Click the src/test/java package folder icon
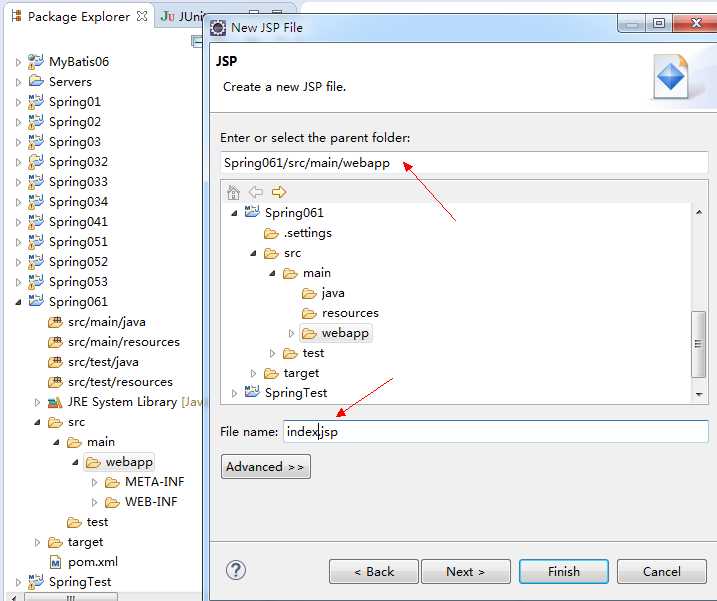This screenshot has height=601, width=717. pos(55,362)
